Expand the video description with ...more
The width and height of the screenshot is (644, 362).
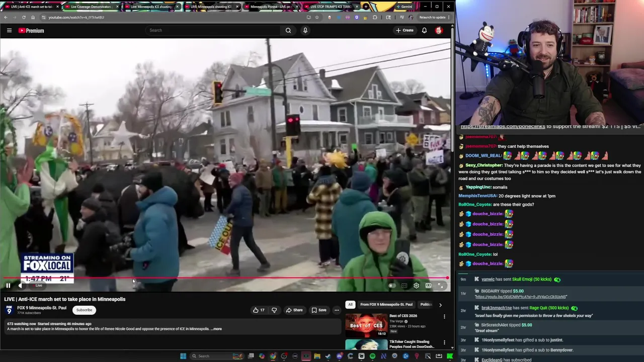click(216, 329)
